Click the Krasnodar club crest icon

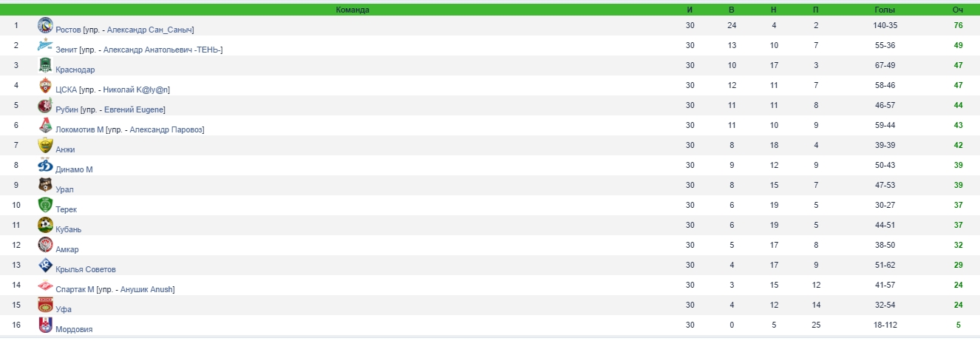(x=45, y=65)
